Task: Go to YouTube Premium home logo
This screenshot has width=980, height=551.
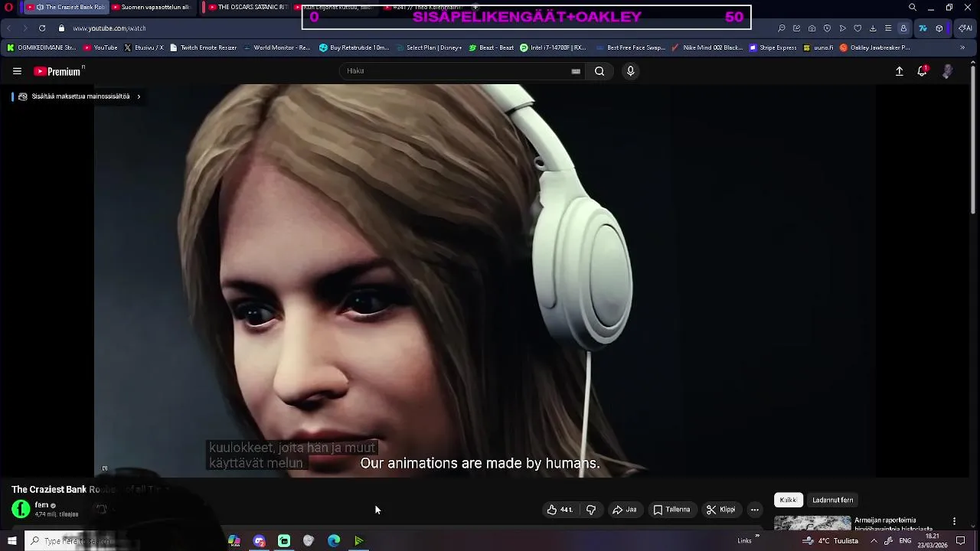Action: point(59,71)
